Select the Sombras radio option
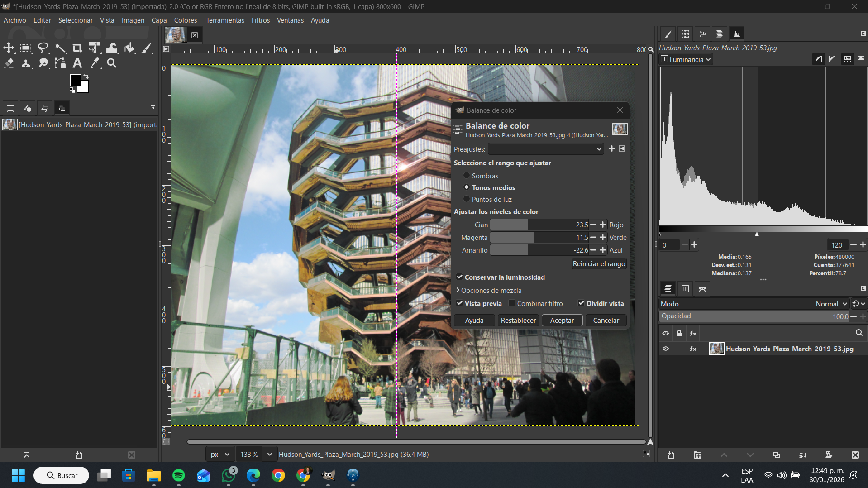Screen dimensions: 868x488 [467, 176]
